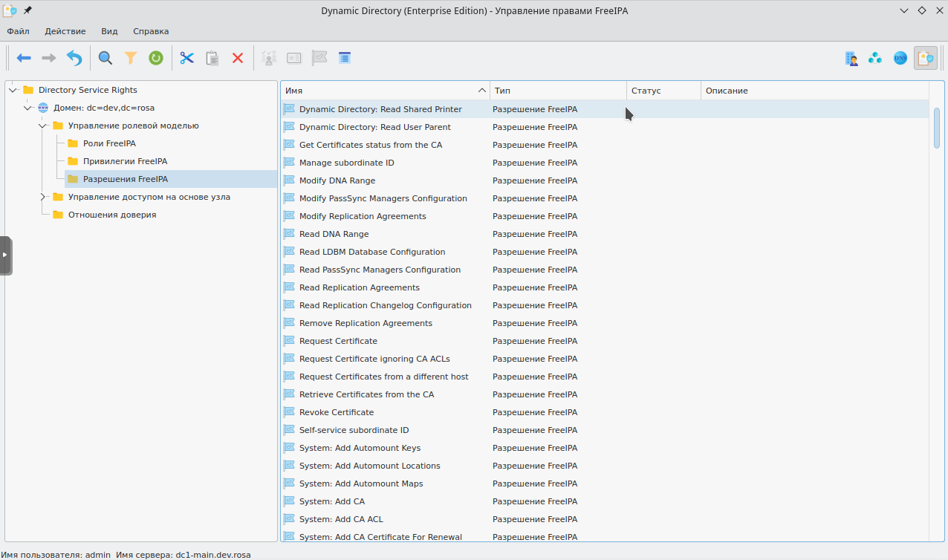Click the magnifying glass search icon
948x560 pixels.
coord(105,58)
